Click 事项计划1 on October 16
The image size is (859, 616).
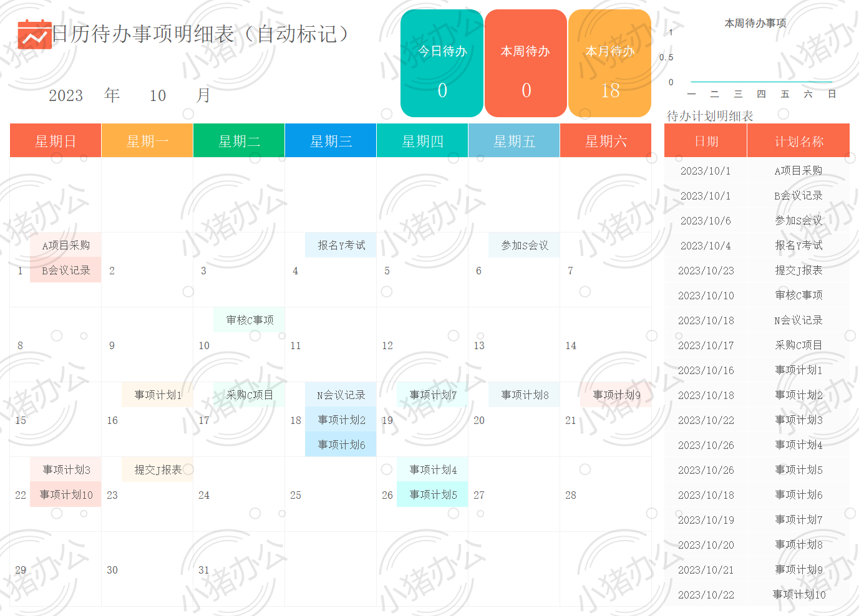(158, 395)
